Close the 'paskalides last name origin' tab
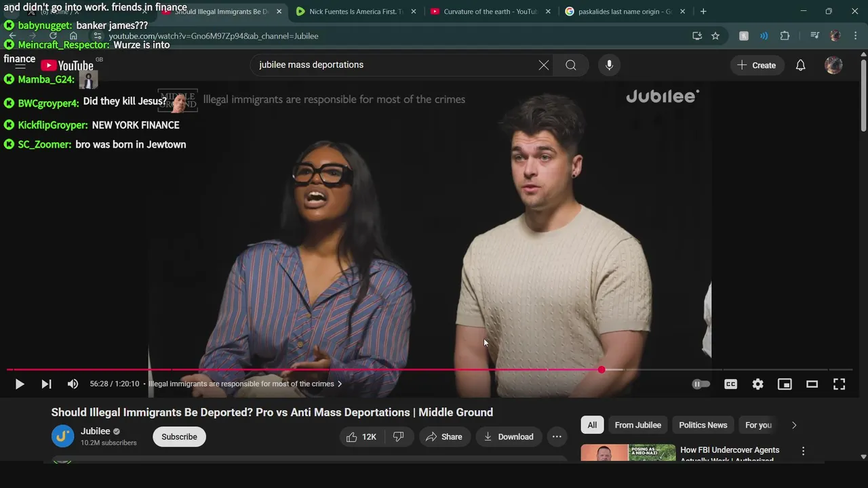 (x=682, y=12)
